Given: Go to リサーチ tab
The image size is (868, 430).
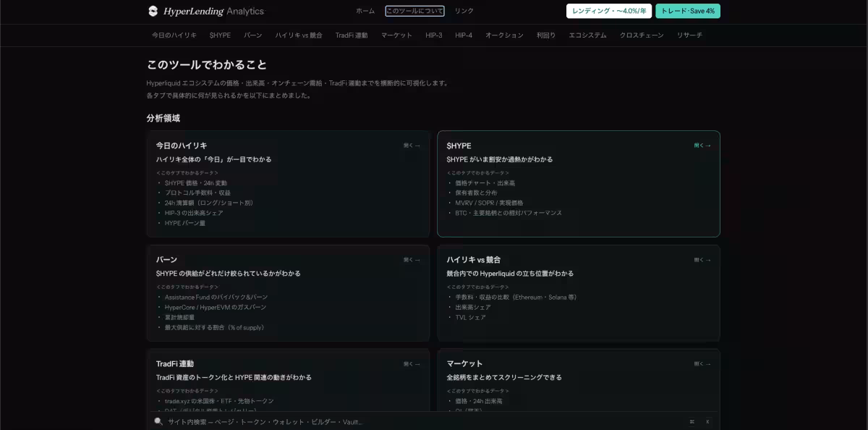Looking at the screenshot, I should [689, 35].
